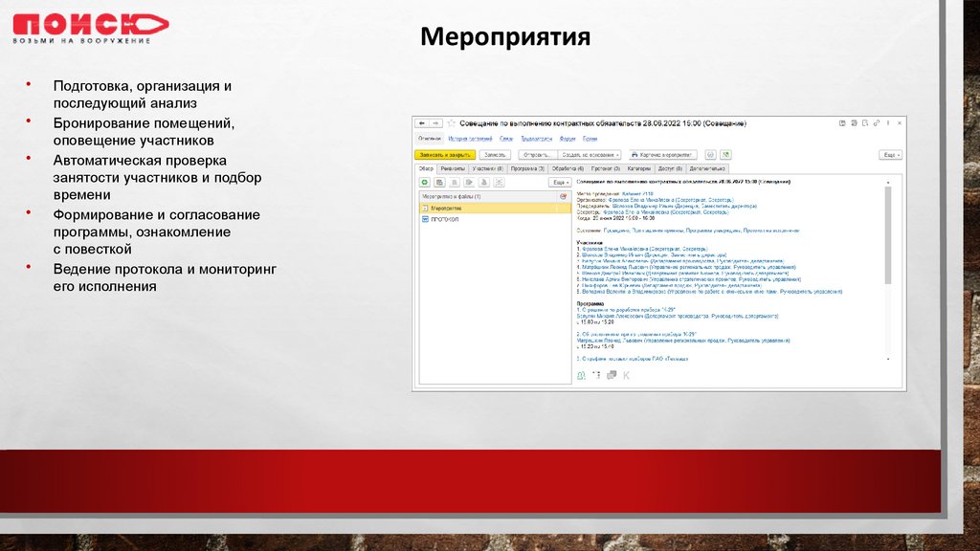The image size is (980, 551).
Task: Click the Отправить button
Action: 537,155
